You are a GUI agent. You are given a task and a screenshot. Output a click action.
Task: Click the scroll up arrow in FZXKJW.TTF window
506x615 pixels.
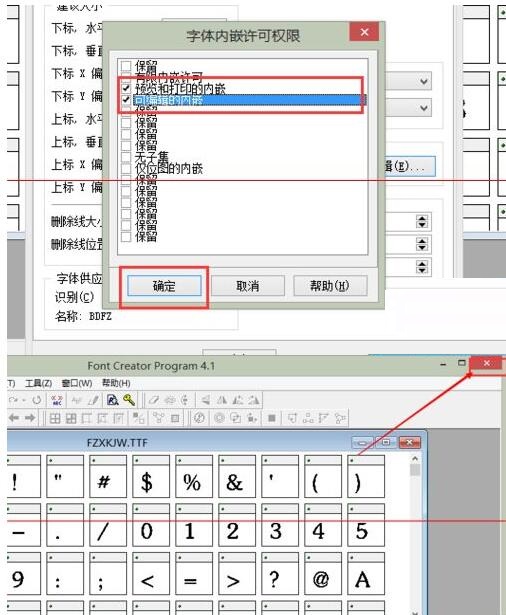pos(415,458)
